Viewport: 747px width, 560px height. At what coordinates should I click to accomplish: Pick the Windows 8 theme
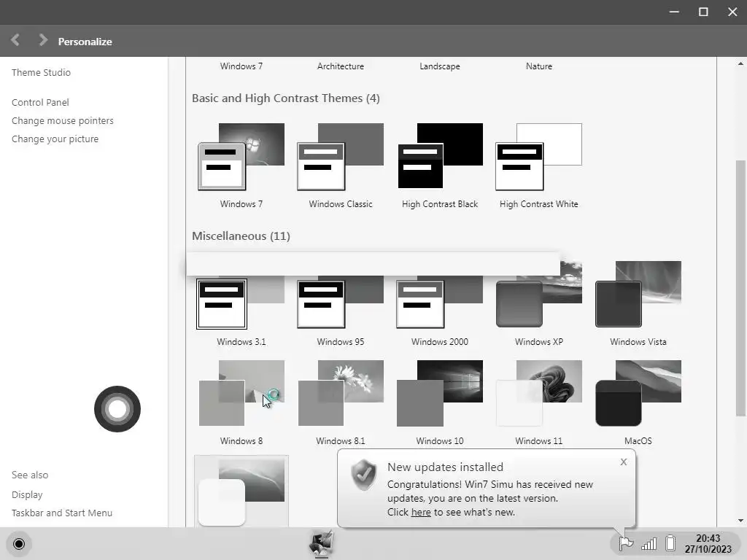(x=241, y=393)
